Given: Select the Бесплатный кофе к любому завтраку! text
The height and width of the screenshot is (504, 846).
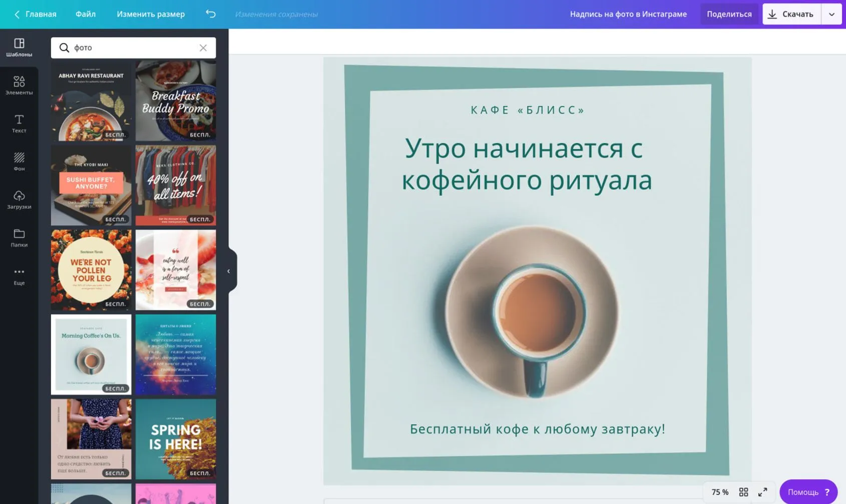Looking at the screenshot, I should point(537,429).
